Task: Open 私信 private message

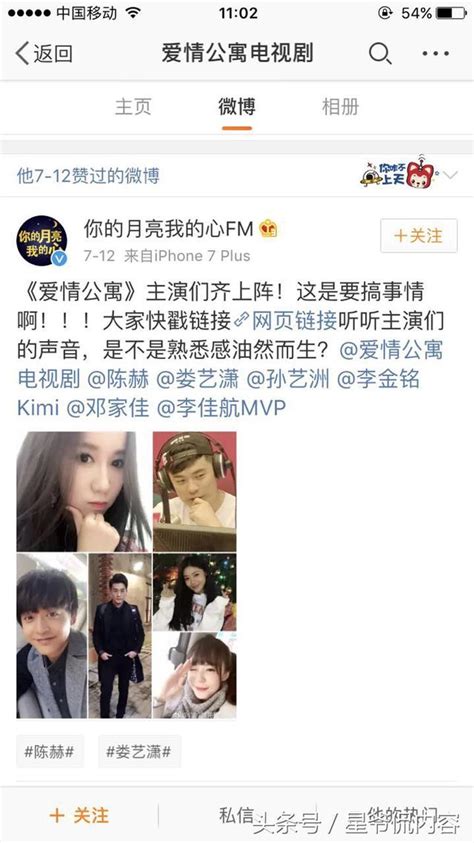Action: pos(236,815)
